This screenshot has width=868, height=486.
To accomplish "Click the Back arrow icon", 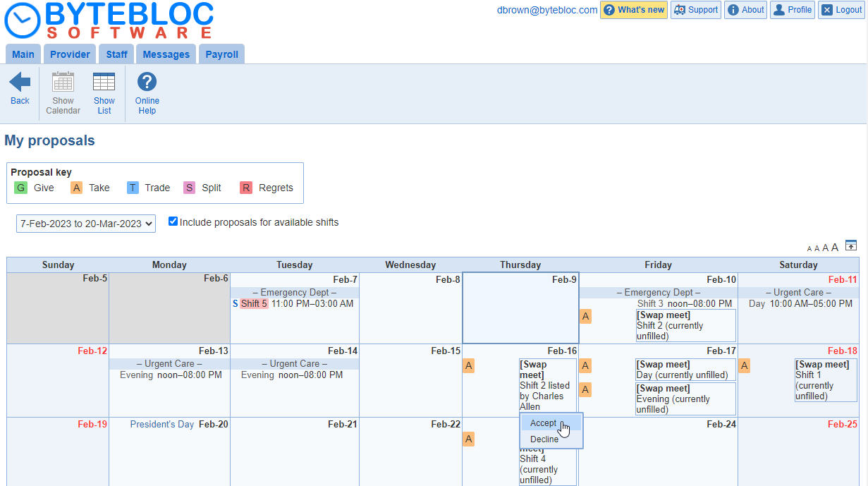I will [x=20, y=83].
